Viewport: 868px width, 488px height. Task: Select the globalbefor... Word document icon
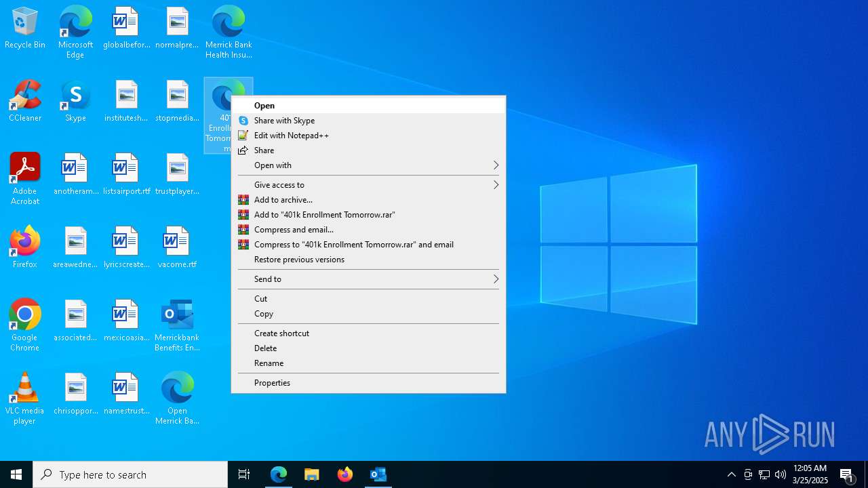(x=126, y=28)
